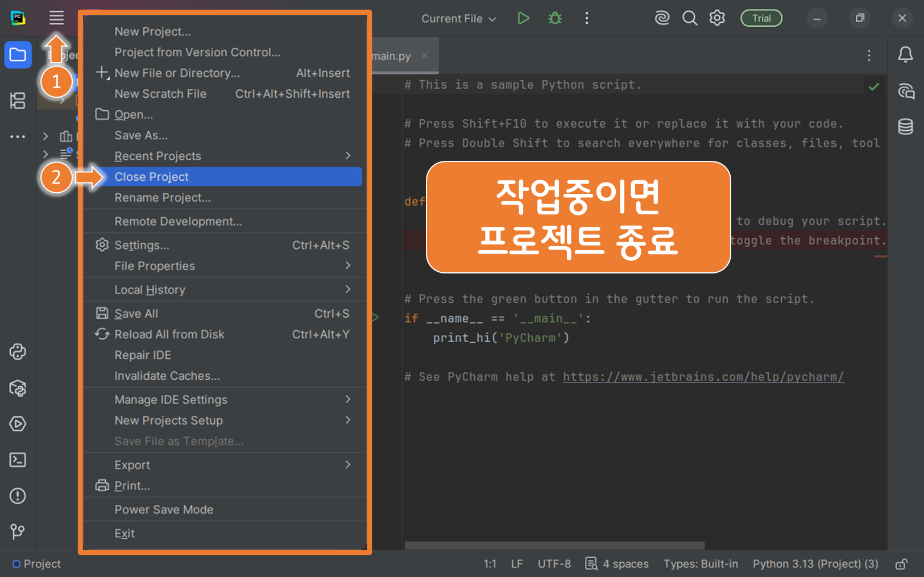Click Types: Built-in status widget
Image resolution: width=924 pixels, height=577 pixels.
(x=701, y=564)
